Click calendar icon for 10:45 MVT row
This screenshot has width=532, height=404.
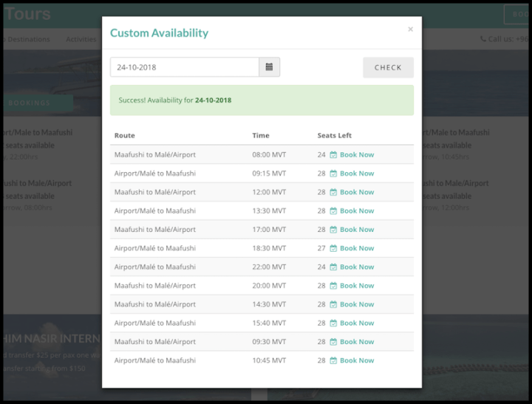coord(333,360)
